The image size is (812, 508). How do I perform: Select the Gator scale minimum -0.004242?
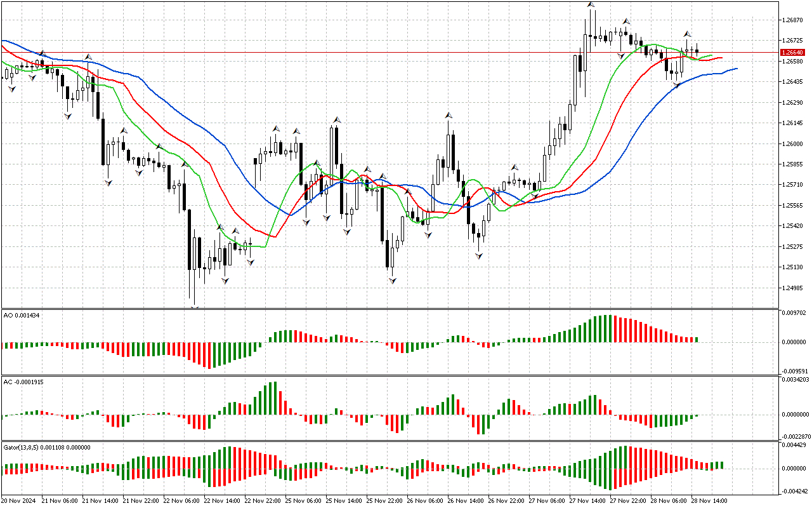796,491
